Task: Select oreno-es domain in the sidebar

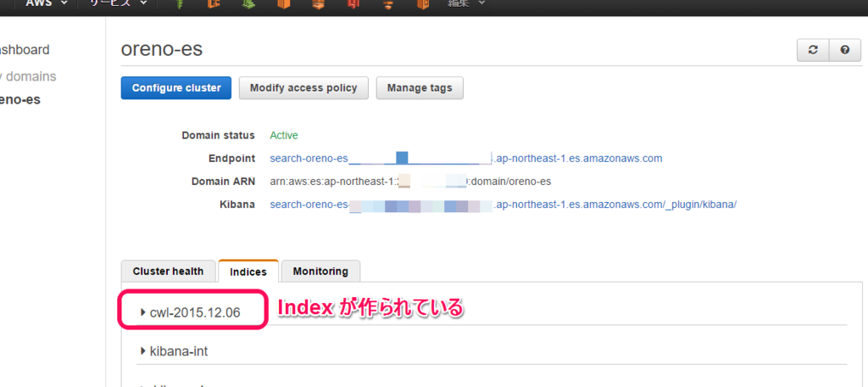Action: pyautogui.click(x=20, y=100)
